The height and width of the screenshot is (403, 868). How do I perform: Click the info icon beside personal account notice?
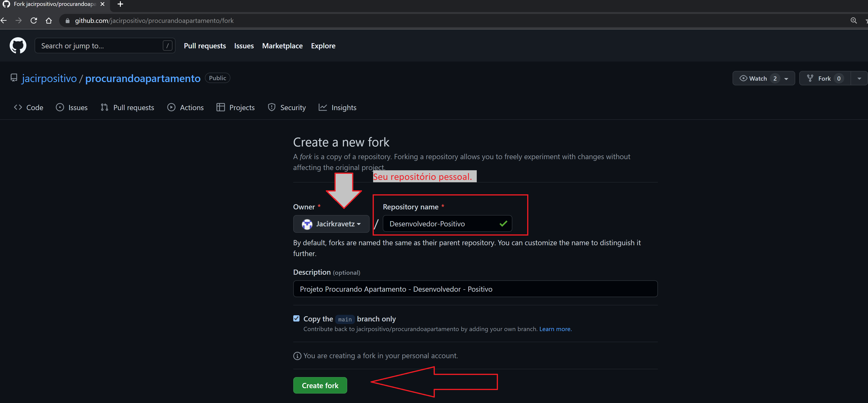pos(297,356)
